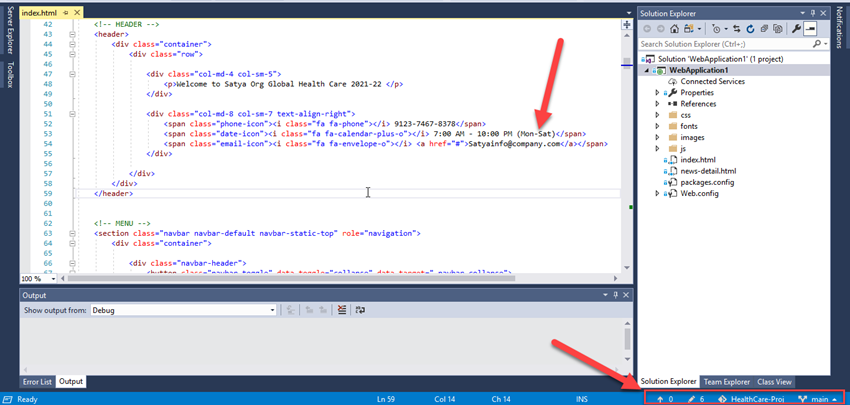Select index.html in Solution Explorer
The height and width of the screenshot is (405, 850).
point(698,159)
